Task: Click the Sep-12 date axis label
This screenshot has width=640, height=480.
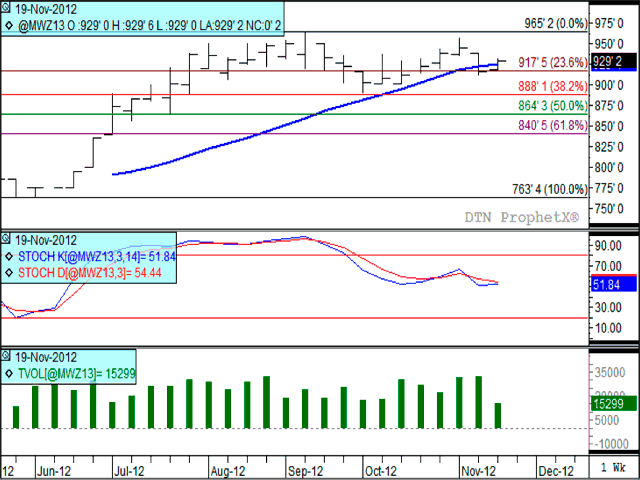Action: [x=305, y=471]
